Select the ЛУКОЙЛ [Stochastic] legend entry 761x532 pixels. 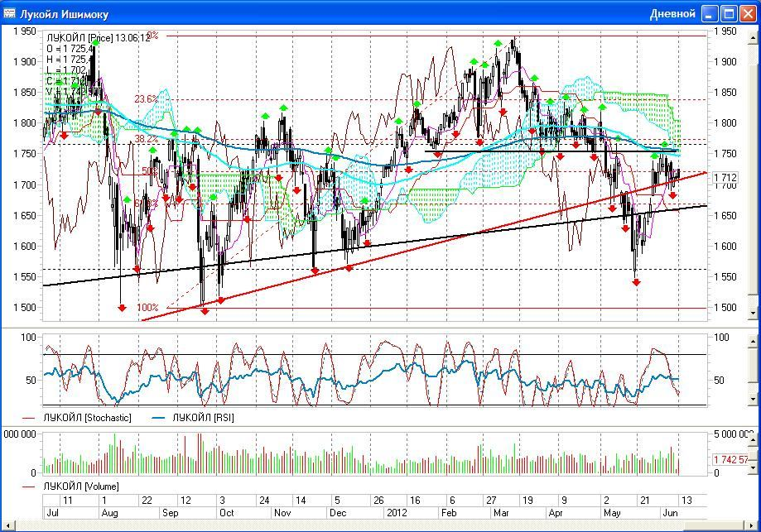[77, 418]
